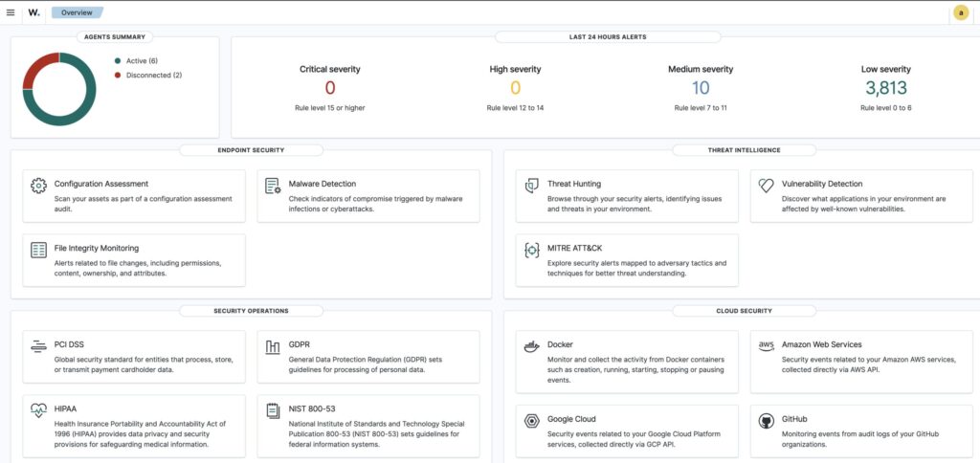Click 'Rule level 12 to 14' text
The height and width of the screenshot is (463, 980).
[x=515, y=108]
